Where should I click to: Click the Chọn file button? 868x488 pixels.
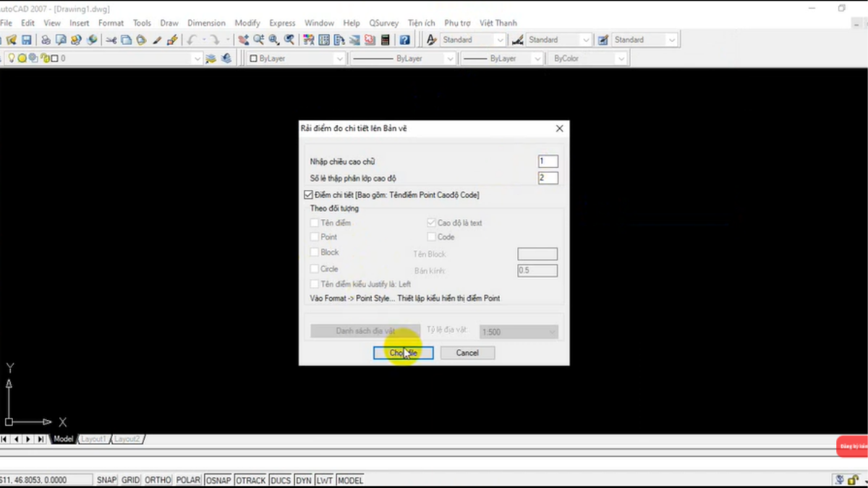pos(403,353)
